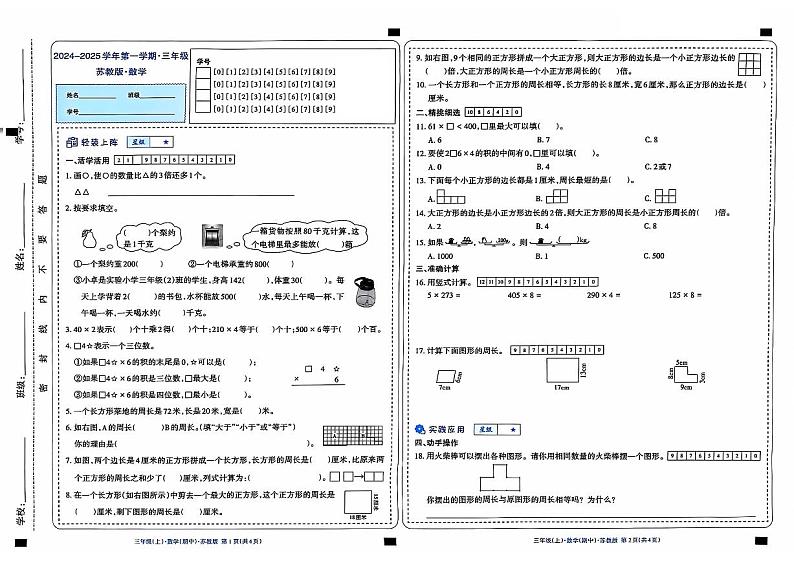Click the heading 二、精挑细选
The width and height of the screenshot is (794, 561).
(438, 112)
